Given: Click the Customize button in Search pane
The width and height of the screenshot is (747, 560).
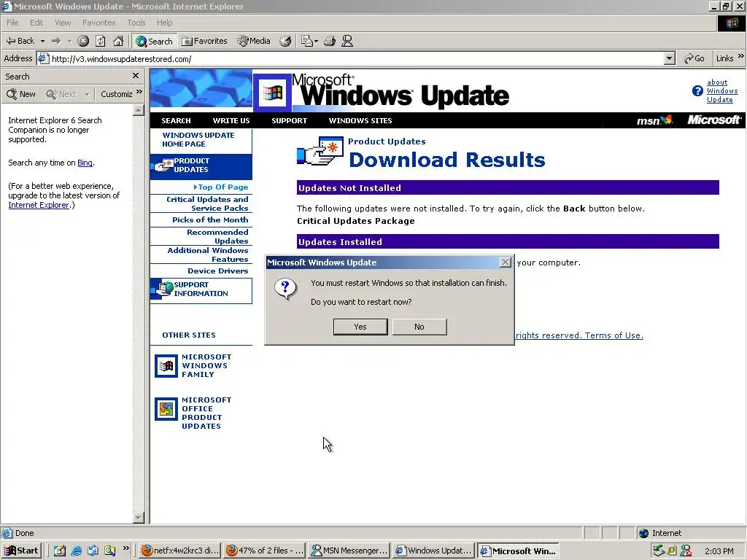Looking at the screenshot, I should [116, 94].
